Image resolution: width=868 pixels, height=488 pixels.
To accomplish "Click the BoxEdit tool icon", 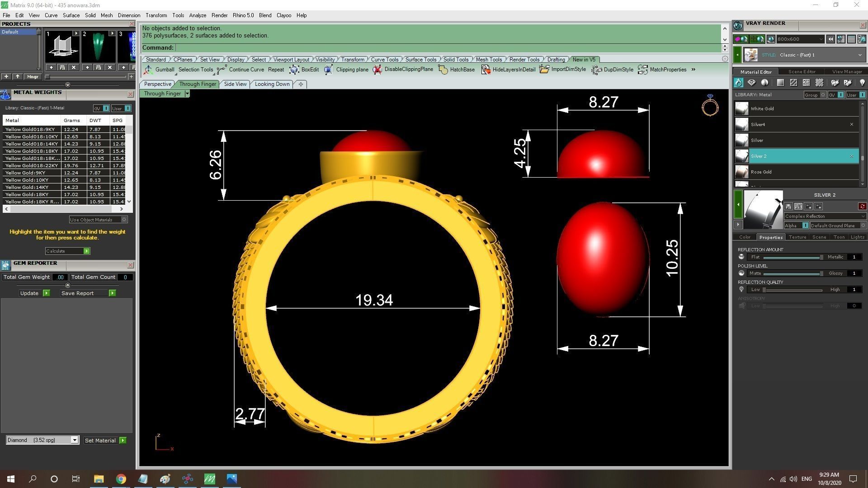I will click(294, 70).
